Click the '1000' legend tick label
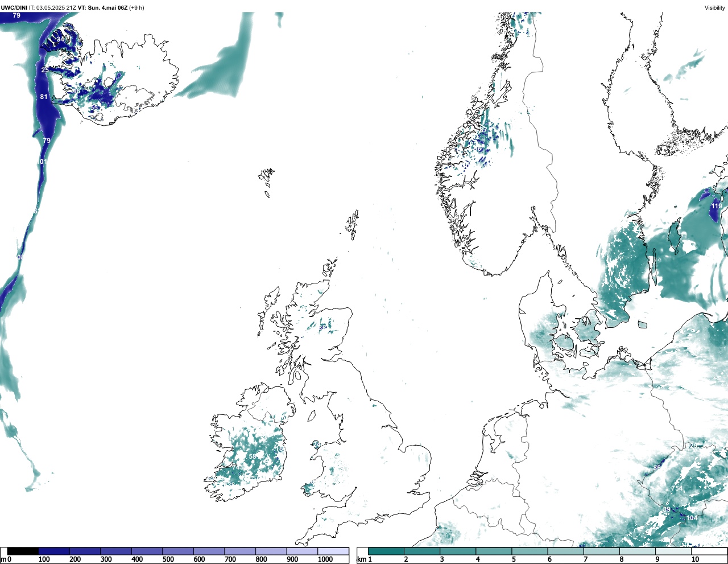728x564 pixels. click(x=325, y=559)
